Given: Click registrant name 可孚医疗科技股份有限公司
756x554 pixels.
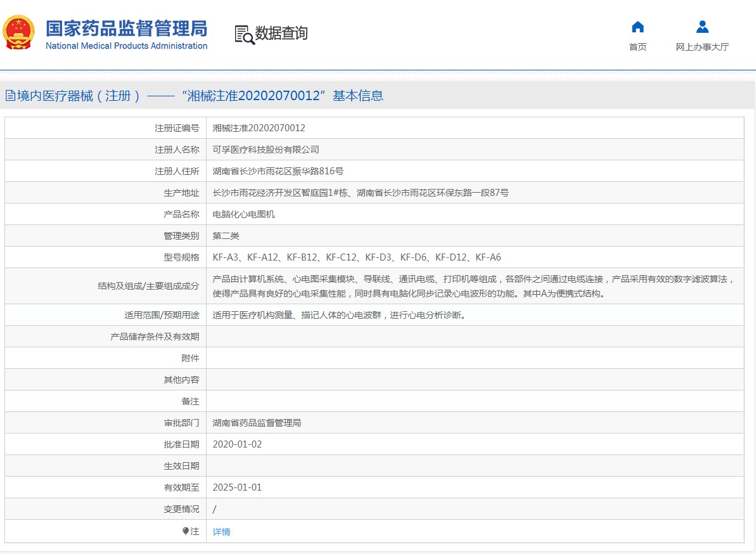Looking at the screenshot, I should pyautogui.click(x=266, y=150).
